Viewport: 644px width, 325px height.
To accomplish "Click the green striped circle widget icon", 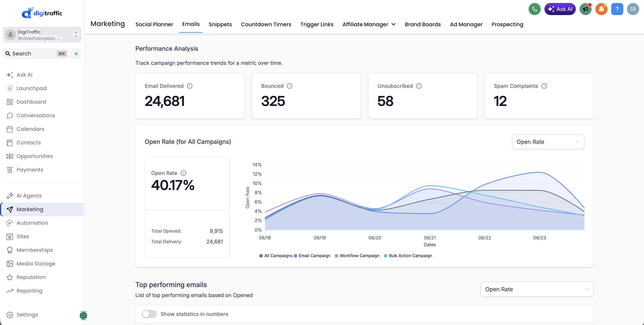I will pyautogui.click(x=83, y=315).
